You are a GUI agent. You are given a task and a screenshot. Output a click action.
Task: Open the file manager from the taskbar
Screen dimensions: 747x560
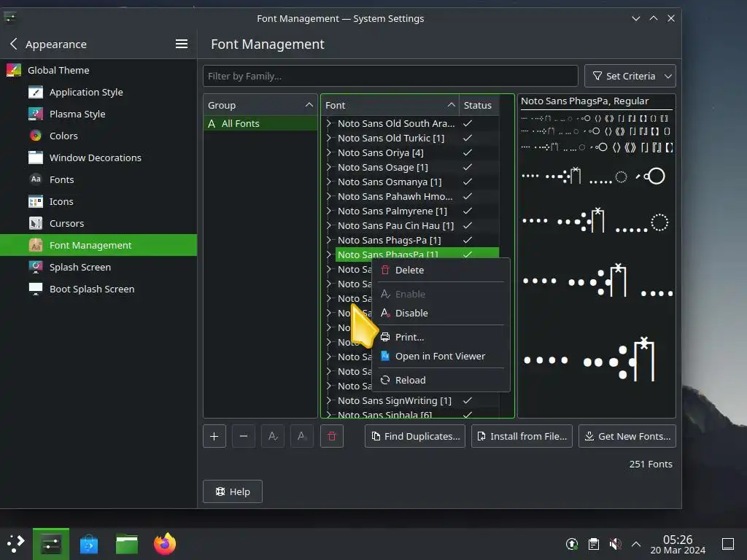[x=127, y=544]
